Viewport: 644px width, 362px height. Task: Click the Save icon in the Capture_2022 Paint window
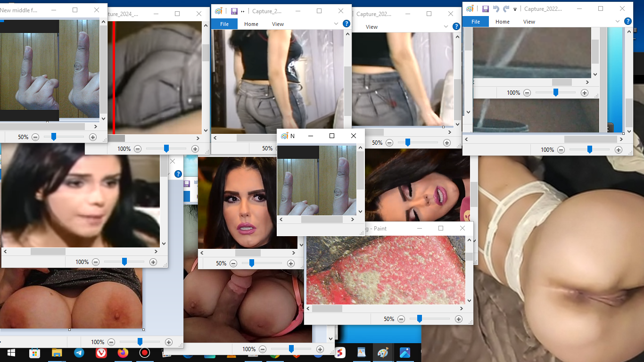(484, 8)
